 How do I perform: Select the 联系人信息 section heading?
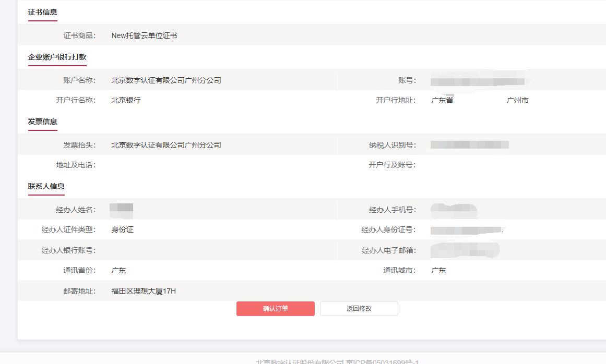(x=46, y=187)
